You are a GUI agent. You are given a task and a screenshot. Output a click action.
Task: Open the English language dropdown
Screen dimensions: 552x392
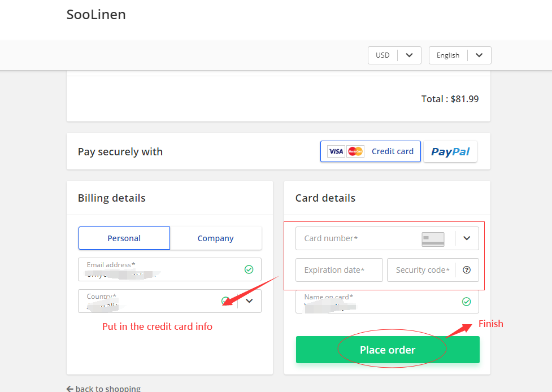point(460,55)
